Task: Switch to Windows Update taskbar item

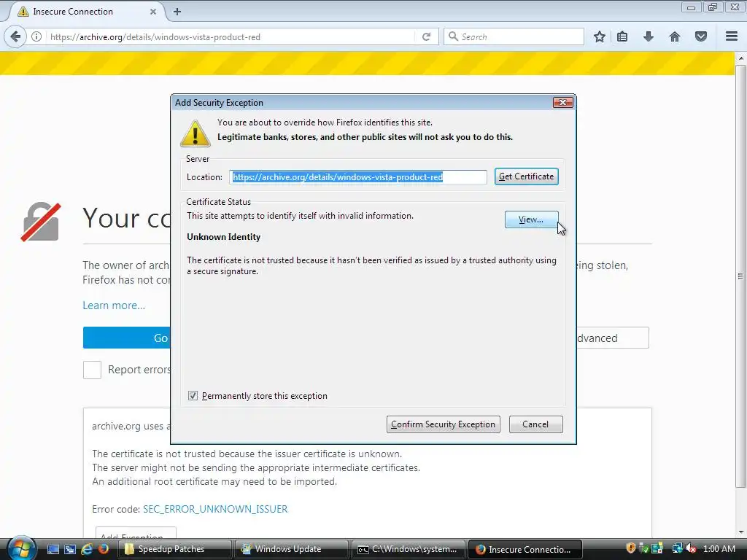Action: 292,549
